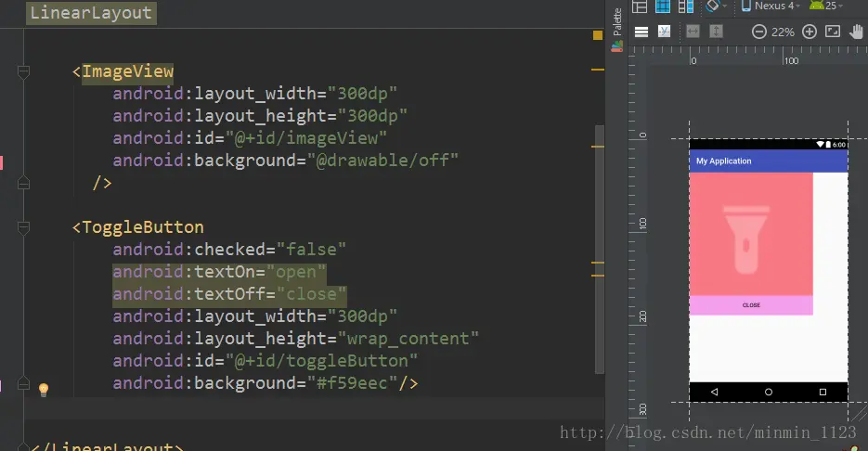Select the flashlight ImageView in the preview
This screenshot has height=451, width=868.
click(751, 234)
